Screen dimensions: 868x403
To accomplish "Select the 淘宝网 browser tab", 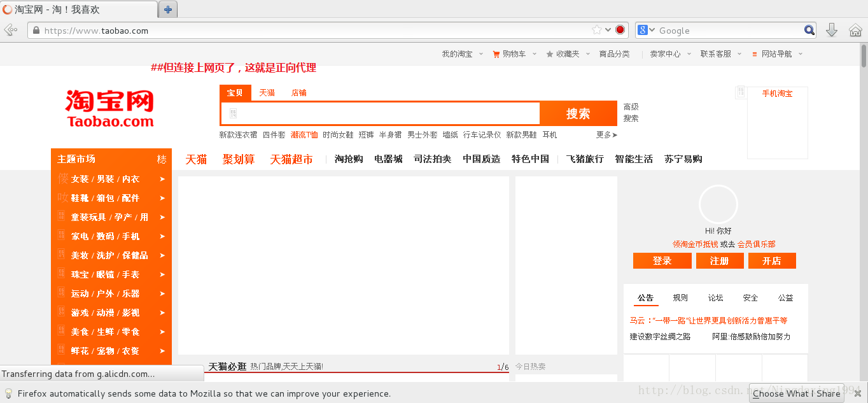I will [x=79, y=10].
